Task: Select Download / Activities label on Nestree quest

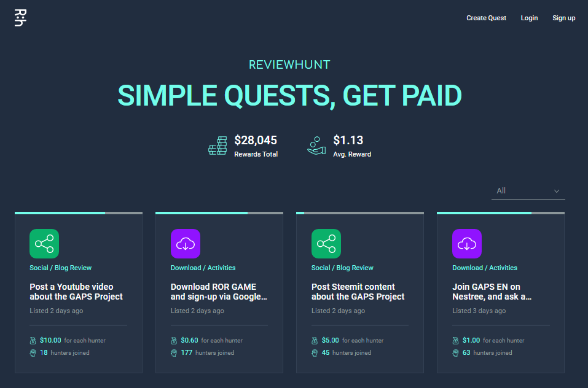Action: 485,268
